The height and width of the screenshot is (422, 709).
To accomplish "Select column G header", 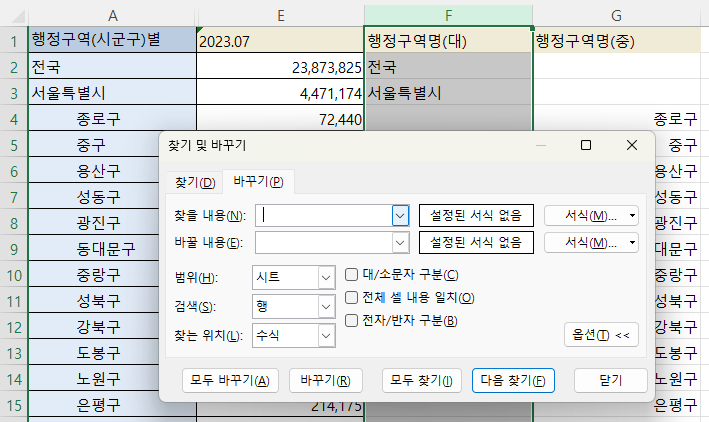I will (616, 16).
